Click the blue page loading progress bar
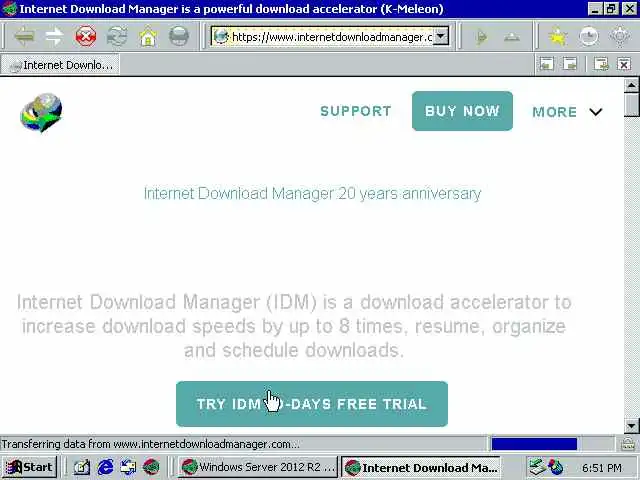The width and height of the screenshot is (640, 480). 534,444
